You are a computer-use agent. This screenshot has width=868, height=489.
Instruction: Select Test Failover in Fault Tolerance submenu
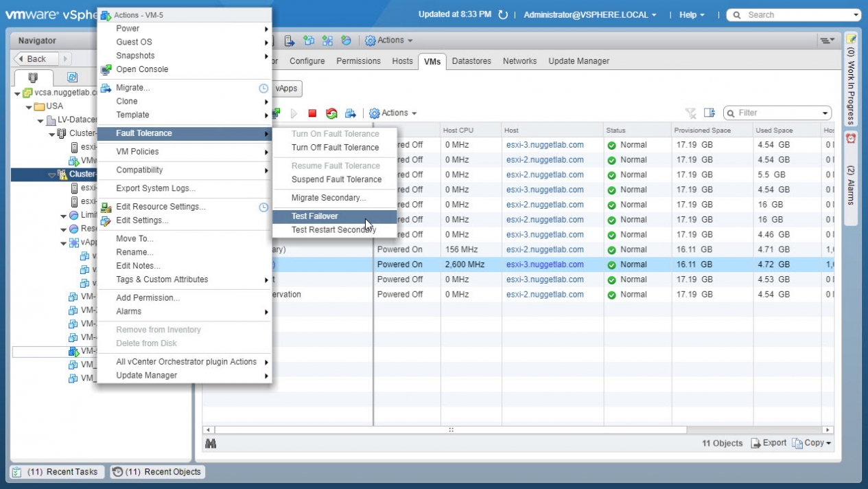coord(314,216)
